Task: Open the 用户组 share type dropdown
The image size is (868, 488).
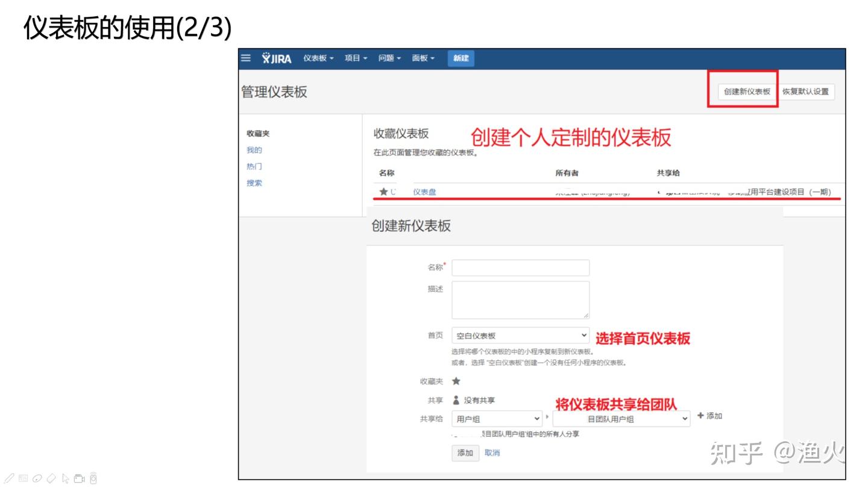Action: [x=497, y=419]
